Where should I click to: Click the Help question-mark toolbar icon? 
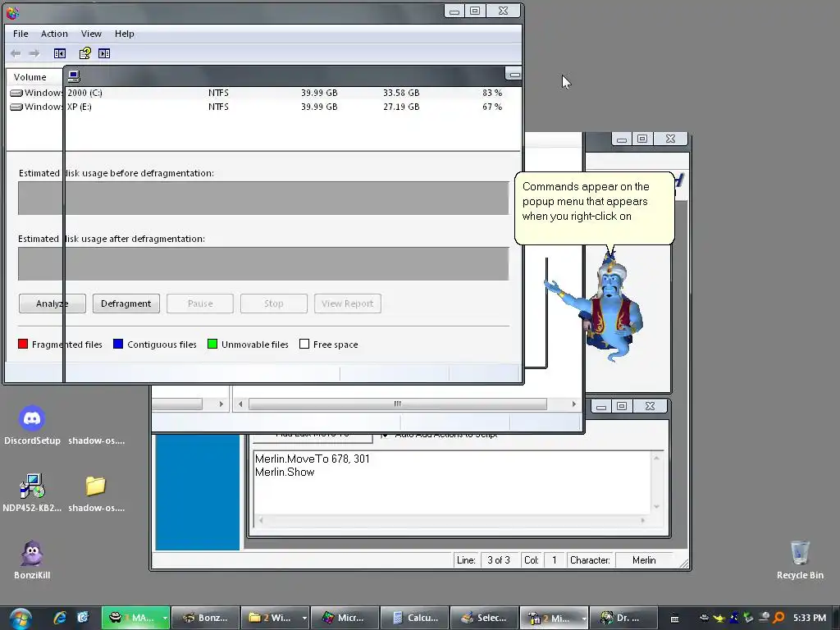pyautogui.click(x=85, y=53)
